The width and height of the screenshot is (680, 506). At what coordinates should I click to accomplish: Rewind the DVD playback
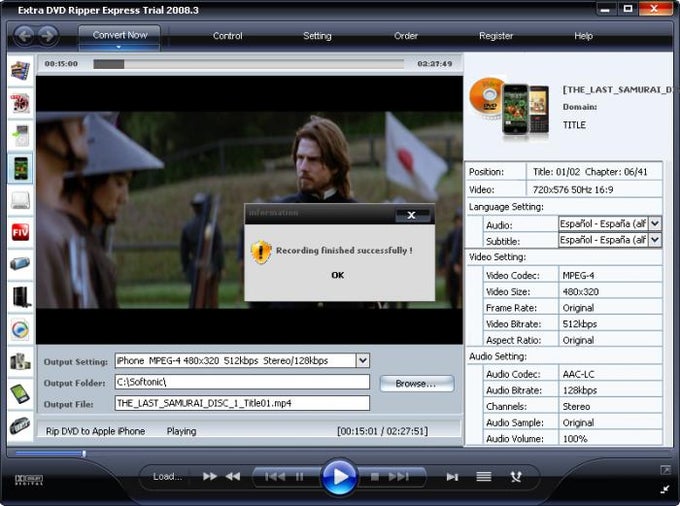pyautogui.click(x=233, y=477)
